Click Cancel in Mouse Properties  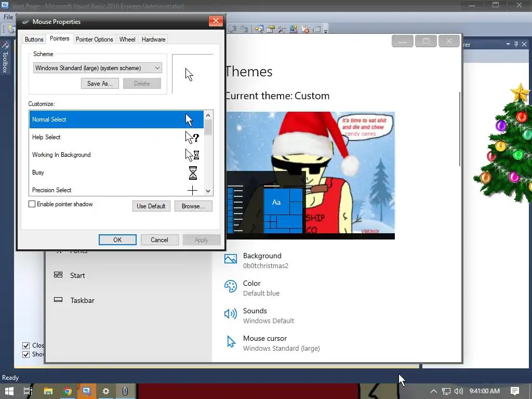tap(159, 240)
